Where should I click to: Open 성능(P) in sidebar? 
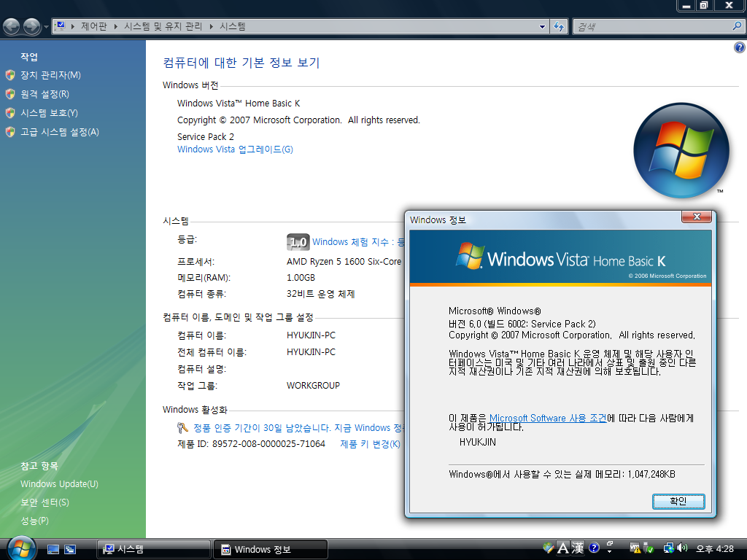[34, 521]
